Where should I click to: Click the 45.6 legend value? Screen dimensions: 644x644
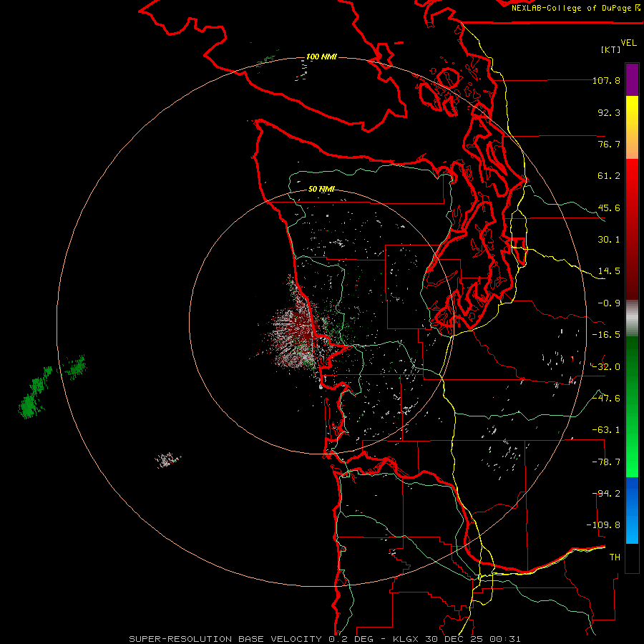[609, 208]
